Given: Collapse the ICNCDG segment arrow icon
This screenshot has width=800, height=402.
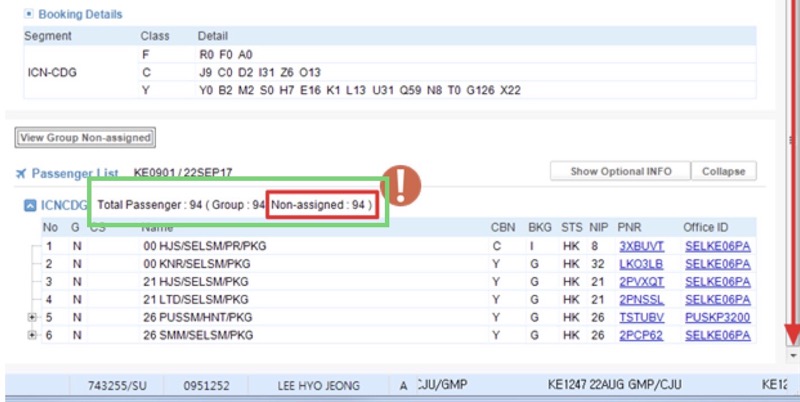Looking at the screenshot, I should 30,206.
